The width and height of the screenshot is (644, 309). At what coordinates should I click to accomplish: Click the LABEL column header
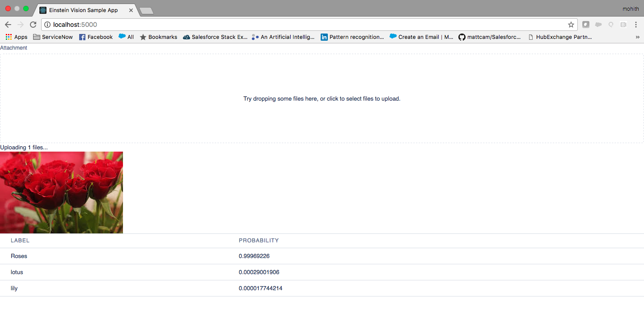pos(20,241)
